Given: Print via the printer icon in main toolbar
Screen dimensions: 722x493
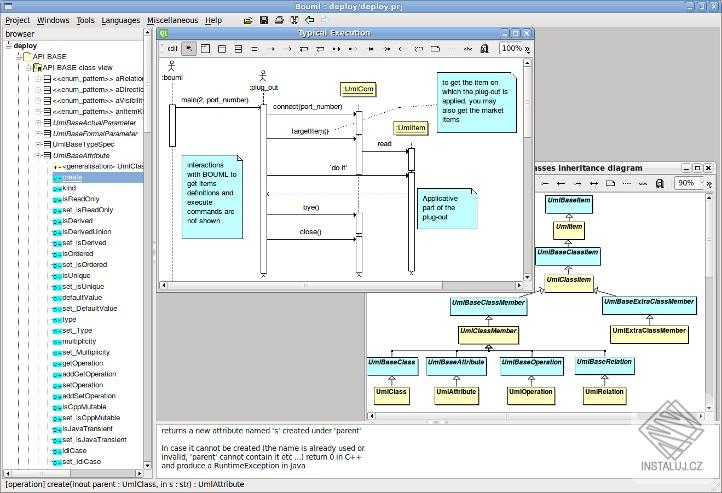Looking at the screenshot, I should 279,20.
